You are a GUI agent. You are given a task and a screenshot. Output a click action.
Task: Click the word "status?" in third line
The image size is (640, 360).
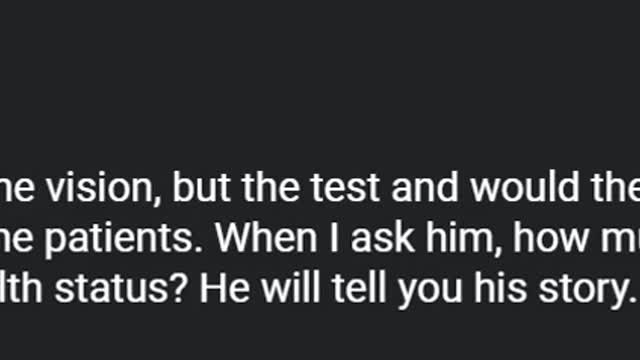(121, 288)
